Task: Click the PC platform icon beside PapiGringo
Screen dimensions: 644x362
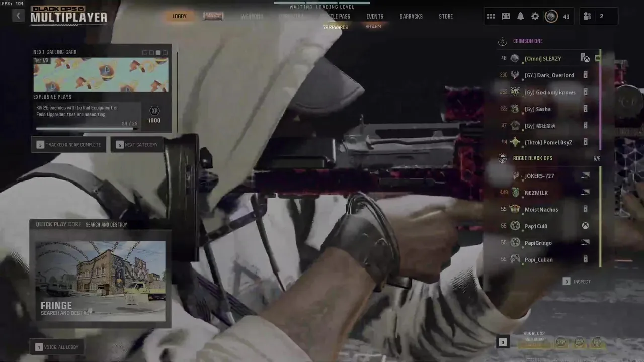Action: coord(585,243)
